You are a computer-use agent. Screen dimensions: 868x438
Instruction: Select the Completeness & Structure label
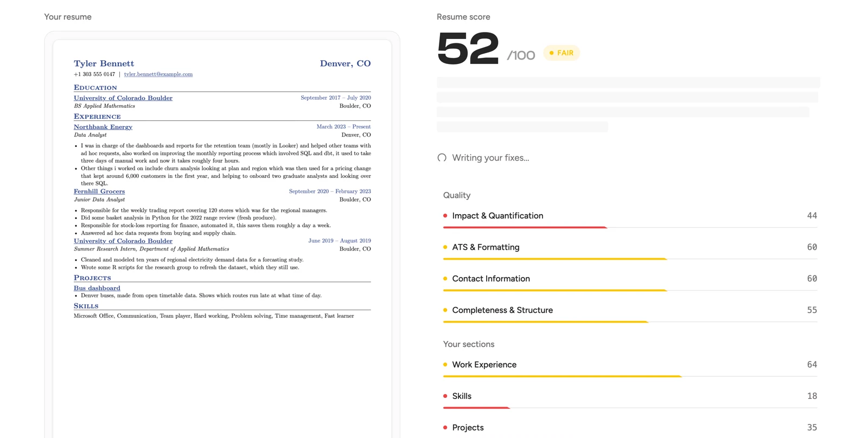502,310
